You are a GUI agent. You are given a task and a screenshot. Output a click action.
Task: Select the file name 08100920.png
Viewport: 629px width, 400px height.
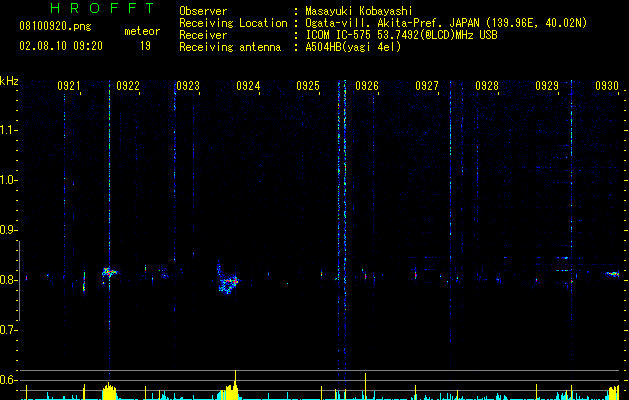(55, 27)
